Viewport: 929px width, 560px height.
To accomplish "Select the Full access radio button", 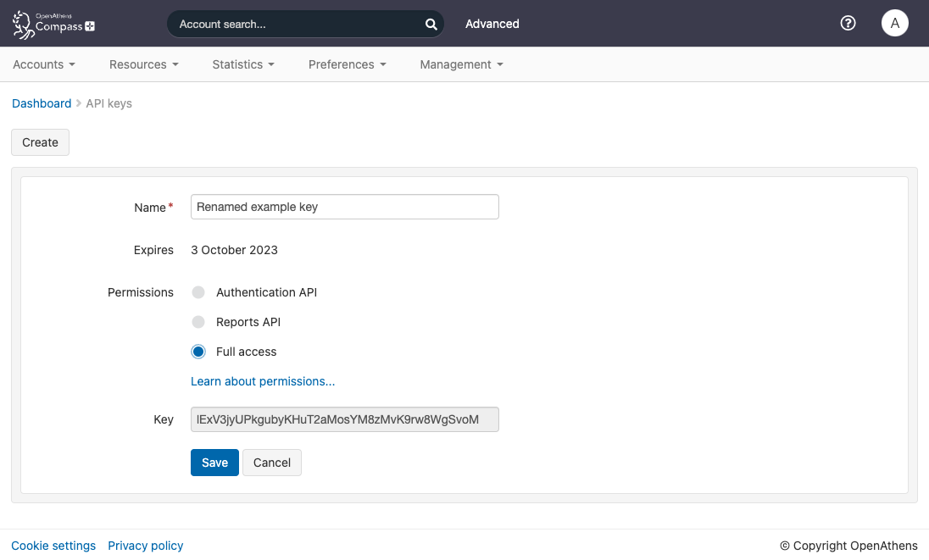I will (197, 352).
